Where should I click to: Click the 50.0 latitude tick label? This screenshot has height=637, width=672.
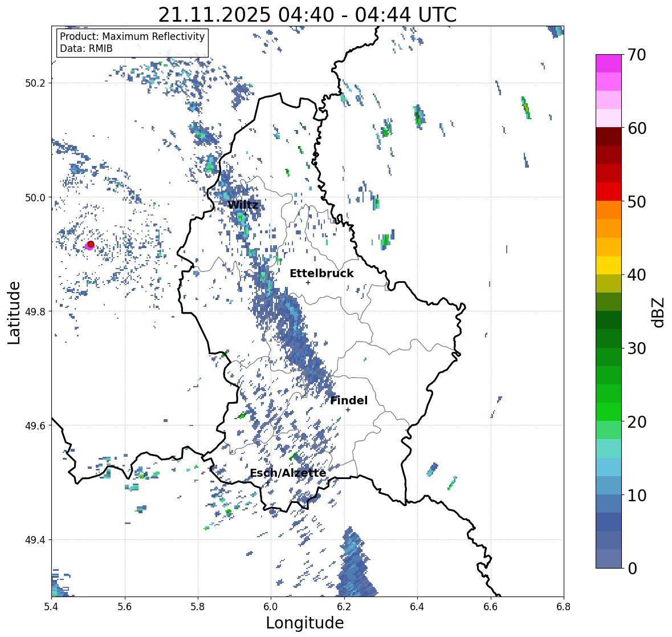pyautogui.click(x=35, y=198)
